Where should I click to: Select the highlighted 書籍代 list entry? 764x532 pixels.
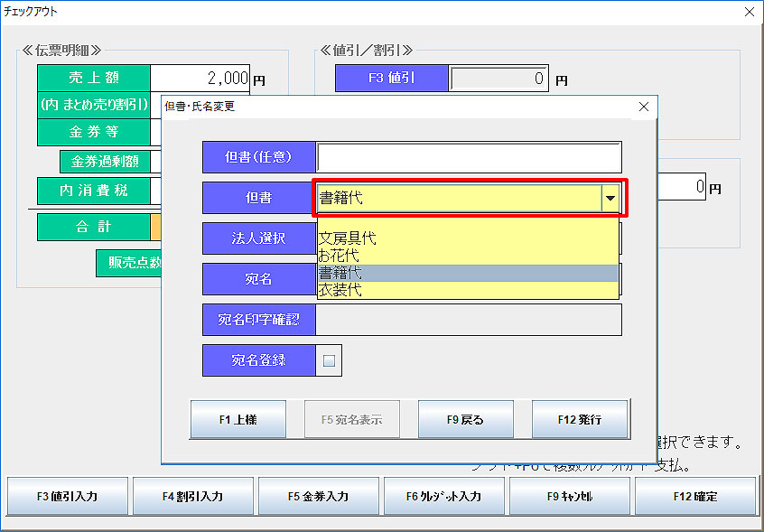(x=468, y=273)
